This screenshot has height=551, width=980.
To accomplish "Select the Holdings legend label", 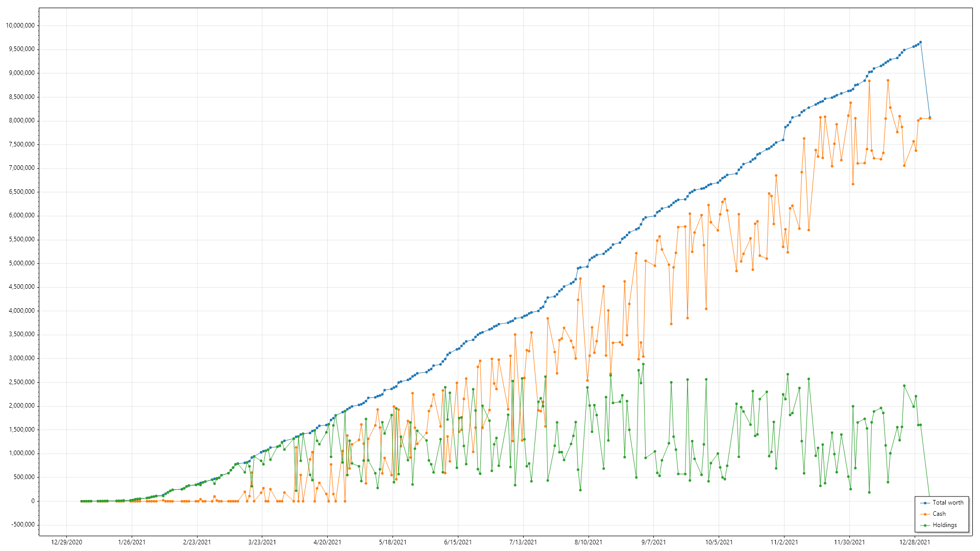I will point(945,525).
